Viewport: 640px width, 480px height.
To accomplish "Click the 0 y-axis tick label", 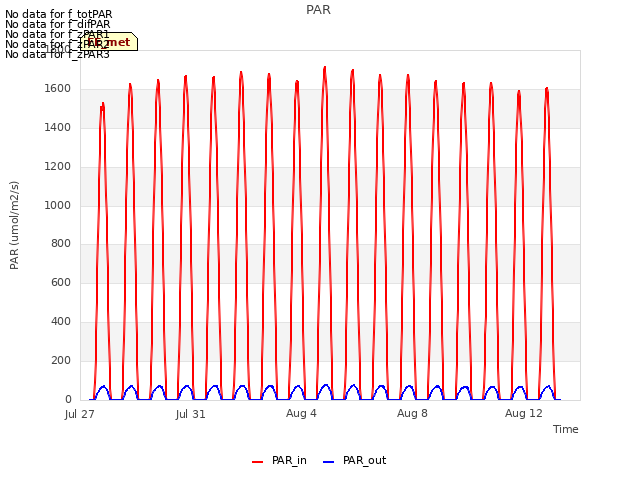I will [68, 400].
